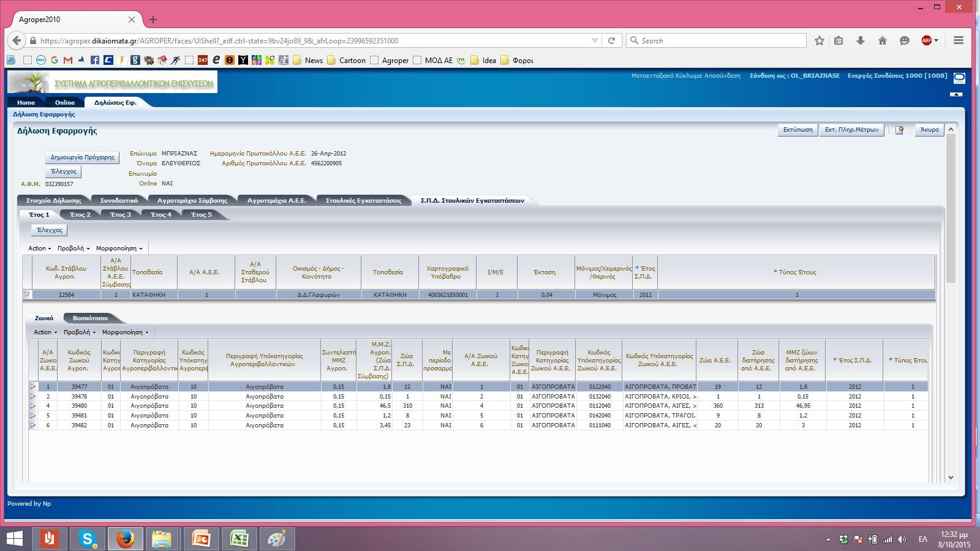
Task: Open the Ζωικό table's Προβολή dropdown
Action: tap(80, 332)
